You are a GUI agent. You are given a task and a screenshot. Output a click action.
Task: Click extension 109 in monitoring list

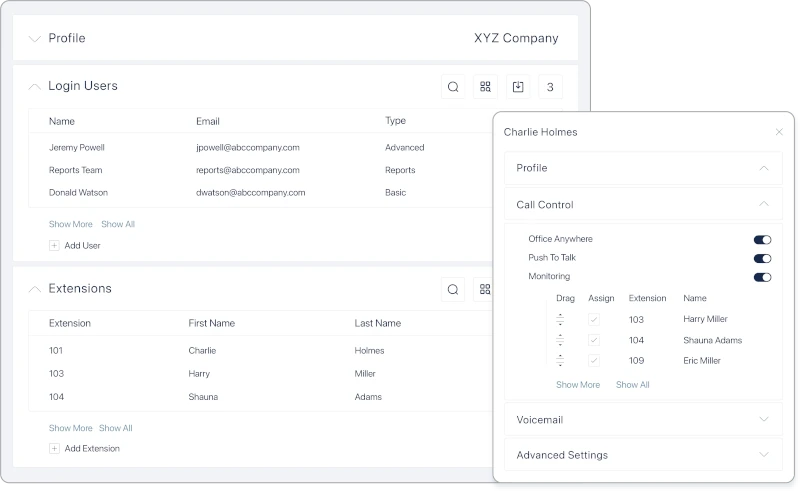pos(636,361)
